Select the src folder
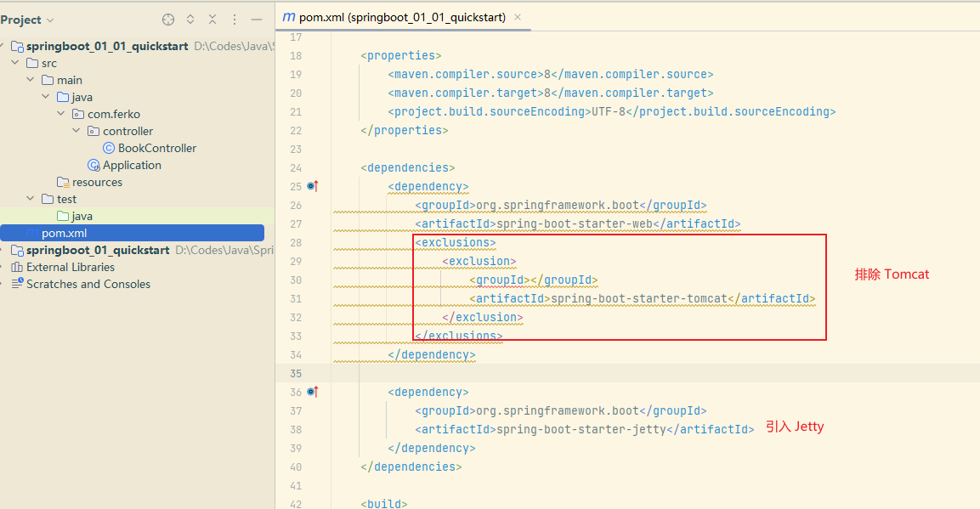Viewport: 980px width, 509px height. [48, 63]
